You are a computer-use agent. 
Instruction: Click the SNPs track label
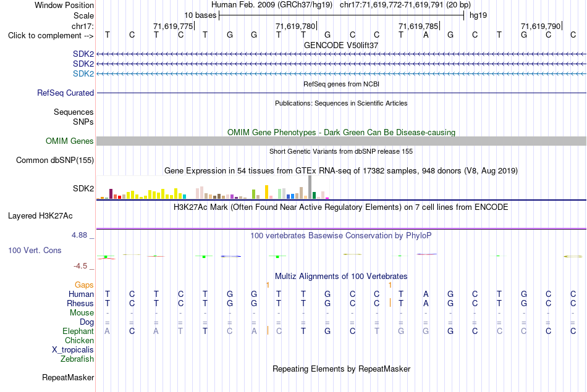[x=83, y=122]
